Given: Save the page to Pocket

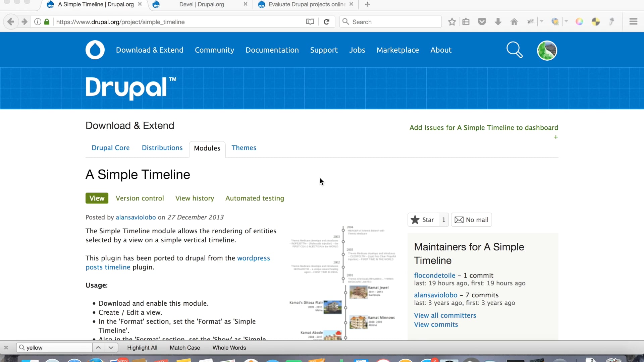Looking at the screenshot, I should click(x=482, y=21).
